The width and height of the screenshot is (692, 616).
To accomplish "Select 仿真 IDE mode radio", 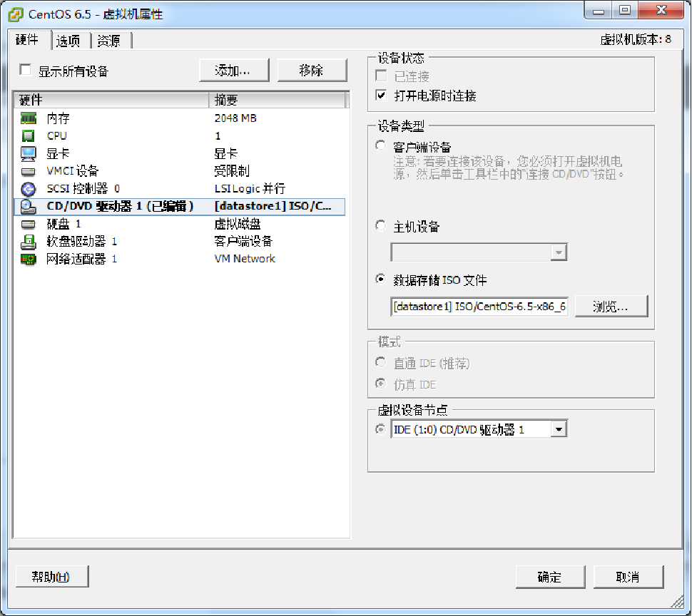I will point(380,383).
